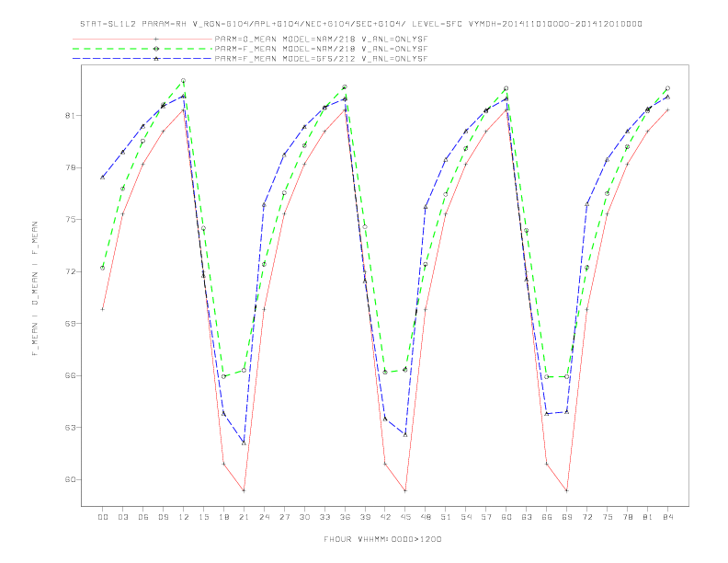This screenshot has height=563, width=728.
Task: Click x-axis forecast hour label 48
Action: coord(426,517)
